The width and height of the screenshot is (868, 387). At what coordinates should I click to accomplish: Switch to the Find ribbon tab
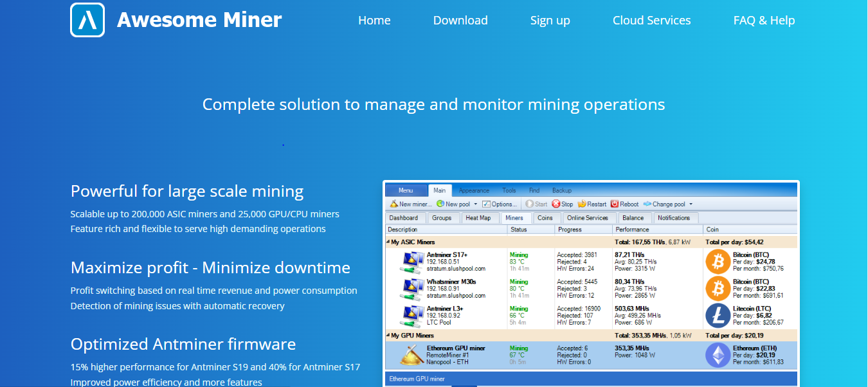pyautogui.click(x=534, y=190)
